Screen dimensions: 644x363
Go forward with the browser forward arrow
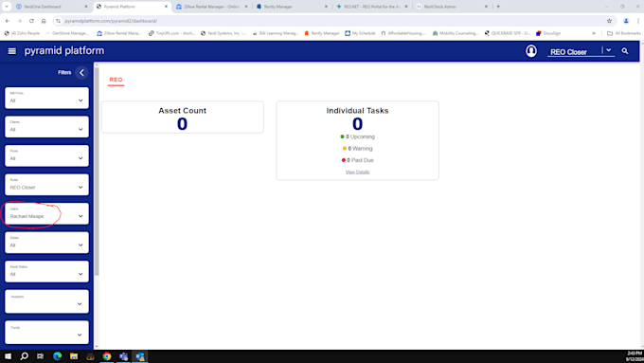tap(19, 21)
